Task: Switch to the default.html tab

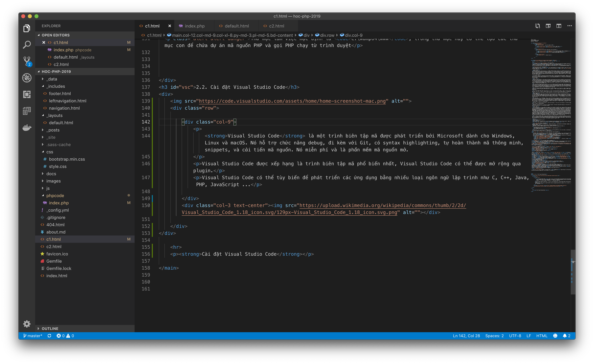Action: pyautogui.click(x=236, y=26)
